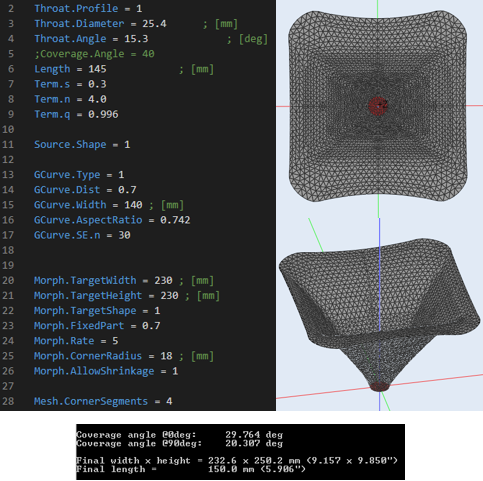Click the Throat.Diameter value 25.4
The width and height of the screenshot is (483, 481).
[x=154, y=24]
